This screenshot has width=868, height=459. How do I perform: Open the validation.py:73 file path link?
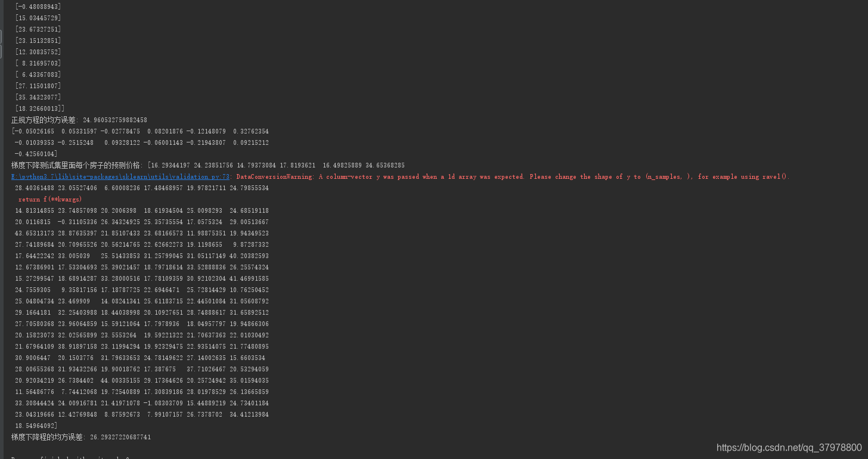click(x=122, y=177)
